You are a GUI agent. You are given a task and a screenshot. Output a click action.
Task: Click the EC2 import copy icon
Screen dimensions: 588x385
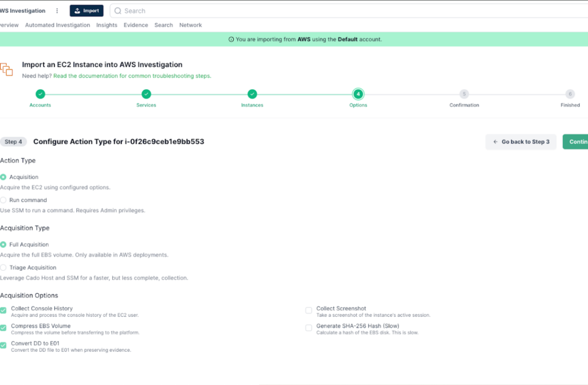(6, 70)
